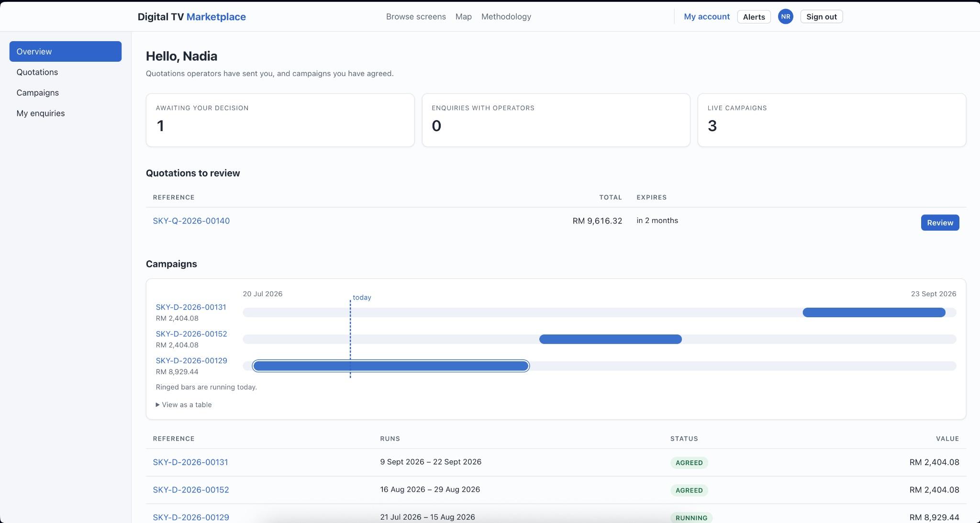Click the dates 16 Aug 2026 – 29 Aug 2026
980x523 pixels.
coord(430,490)
